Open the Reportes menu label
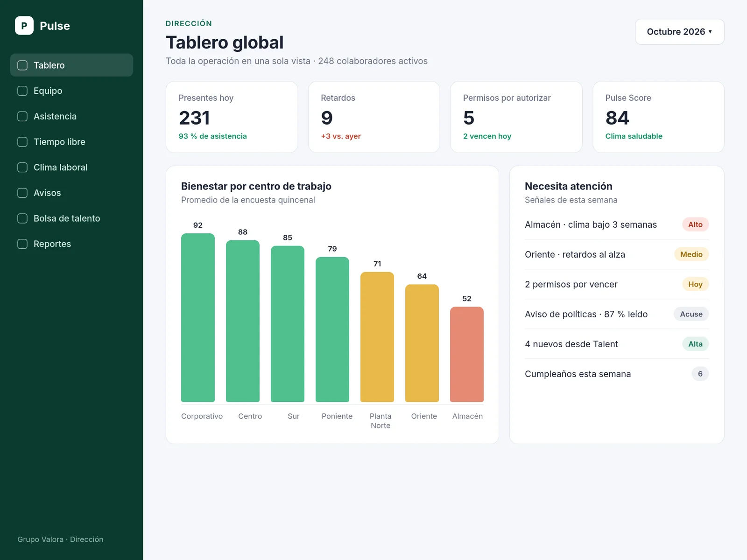 (x=52, y=244)
